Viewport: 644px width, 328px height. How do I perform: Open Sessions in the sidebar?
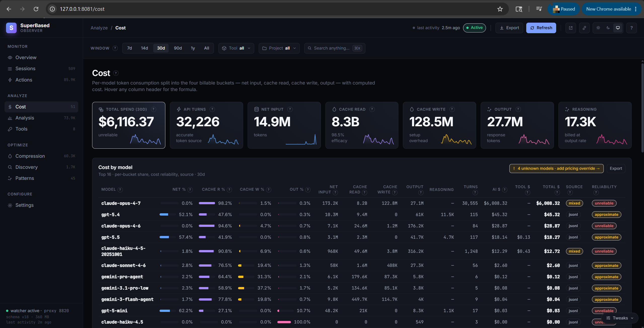(x=42, y=69)
